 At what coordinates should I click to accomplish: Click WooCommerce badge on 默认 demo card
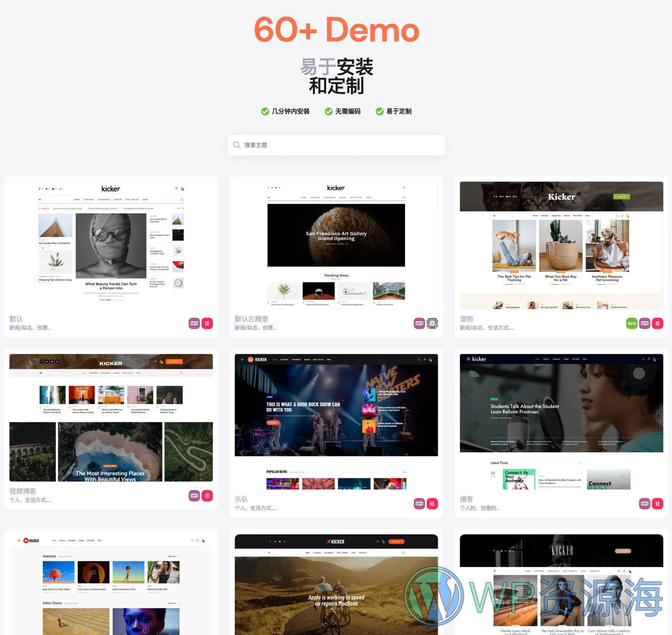[x=194, y=324]
